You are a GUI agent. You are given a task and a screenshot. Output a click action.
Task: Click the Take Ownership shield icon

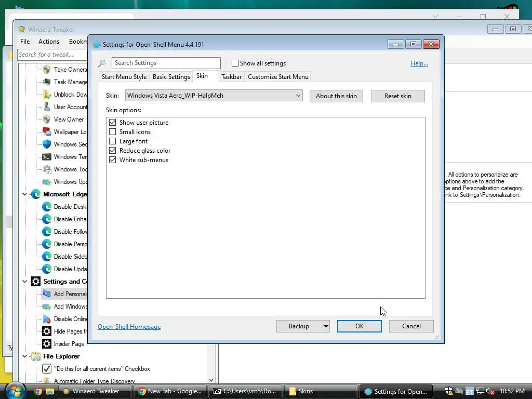coord(47,70)
